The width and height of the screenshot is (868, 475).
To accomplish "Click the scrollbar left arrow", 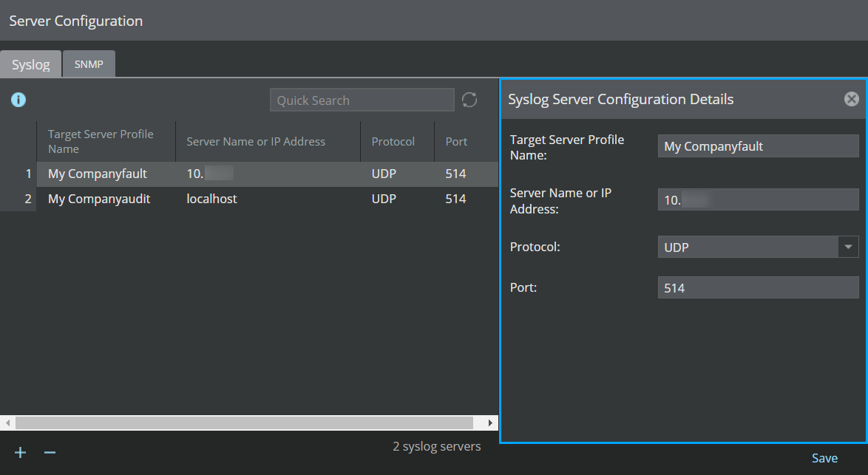I will (7, 423).
